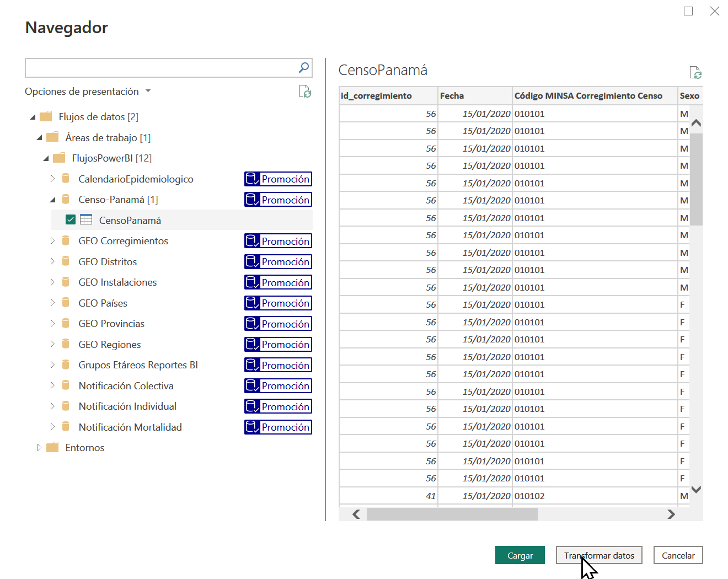Select GEO Instalaciones tree item

[x=117, y=282]
